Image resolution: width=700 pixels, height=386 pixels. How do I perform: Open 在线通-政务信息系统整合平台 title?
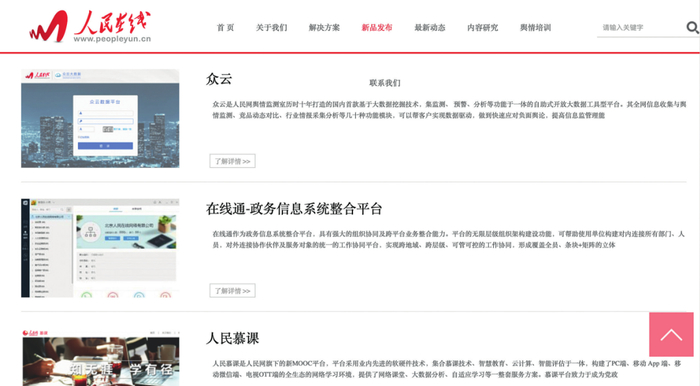click(x=294, y=208)
